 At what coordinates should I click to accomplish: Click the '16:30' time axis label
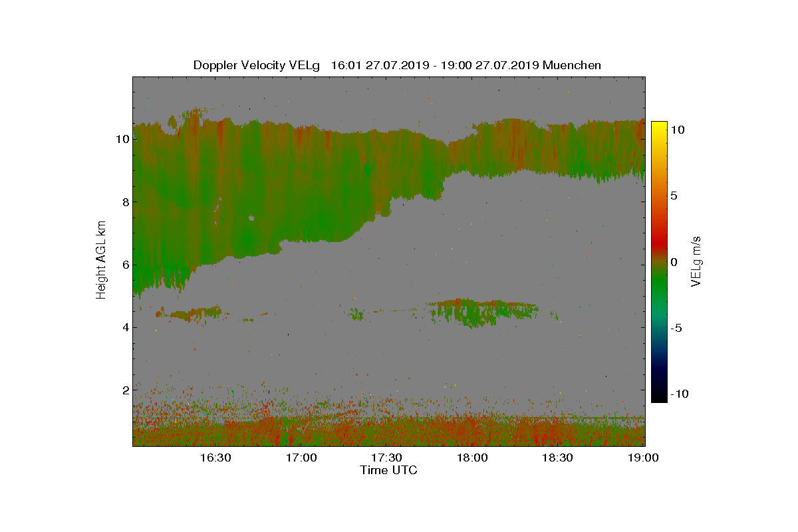pos(215,458)
